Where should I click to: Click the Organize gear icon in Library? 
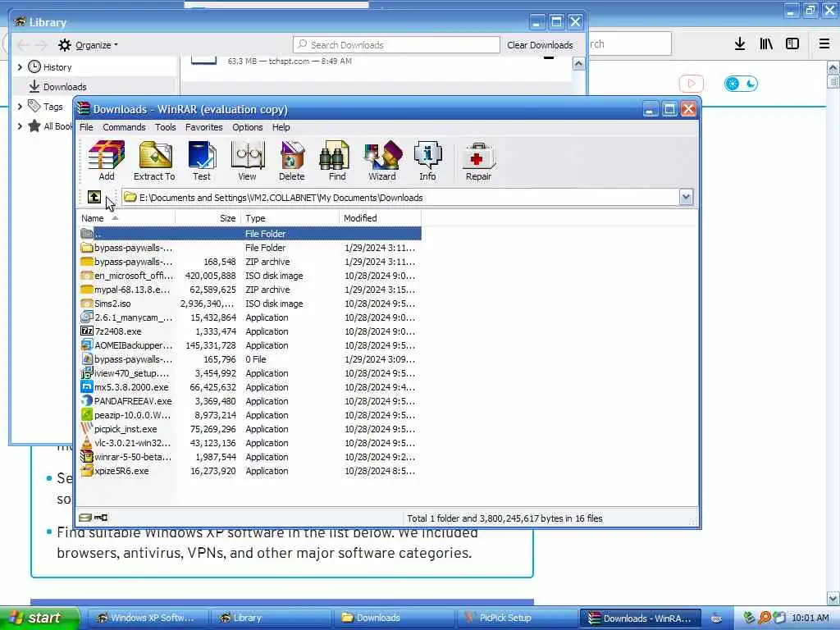[65, 45]
